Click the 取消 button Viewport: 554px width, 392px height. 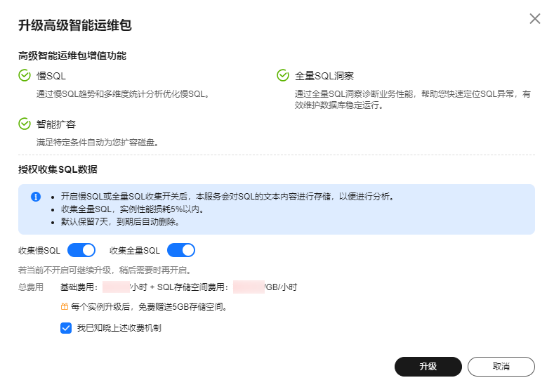(501, 367)
